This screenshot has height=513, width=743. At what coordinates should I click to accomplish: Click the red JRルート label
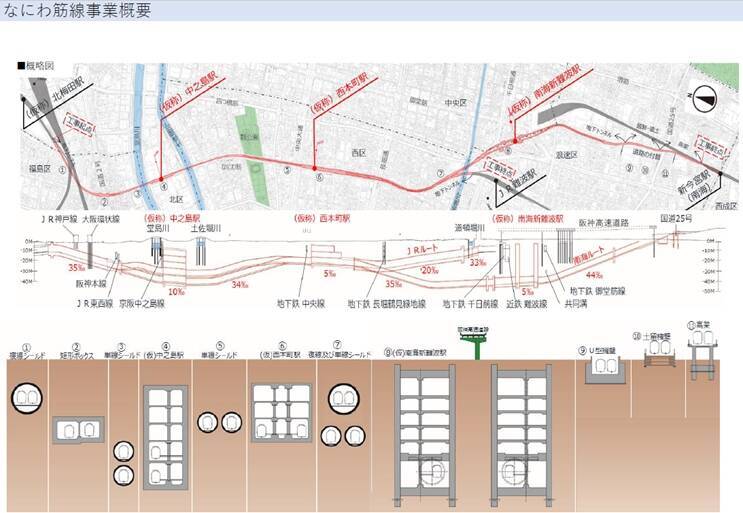[423, 250]
